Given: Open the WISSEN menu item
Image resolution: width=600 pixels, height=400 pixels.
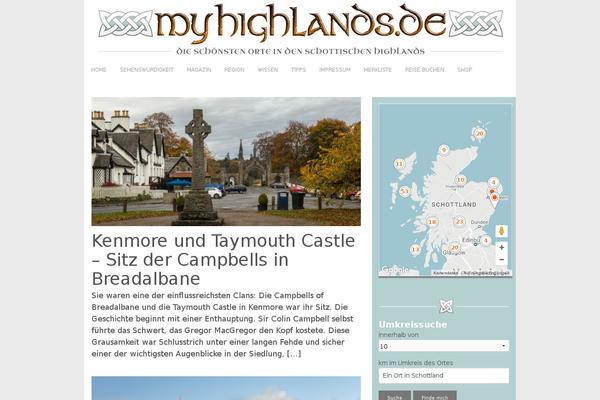Looking at the screenshot, I should pos(268,70).
